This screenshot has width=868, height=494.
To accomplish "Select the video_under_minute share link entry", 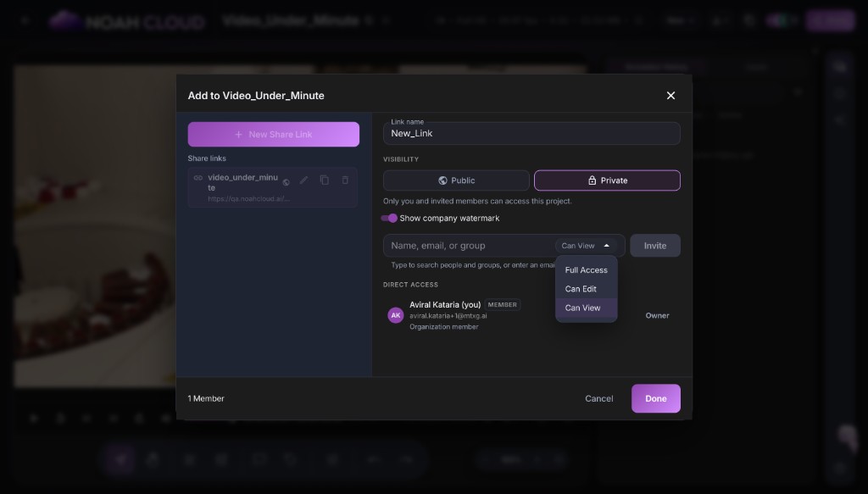I will point(272,187).
